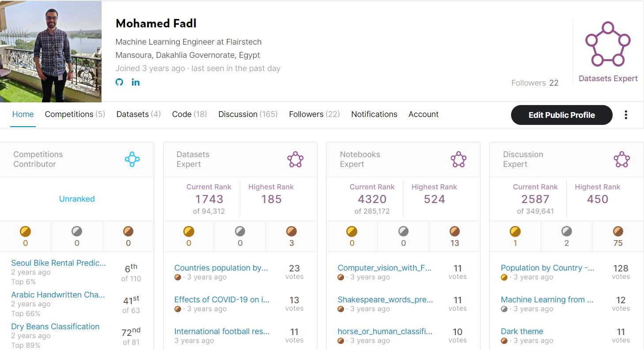
Task: Open Mohamed's GitHub profile icon
Action: click(119, 82)
